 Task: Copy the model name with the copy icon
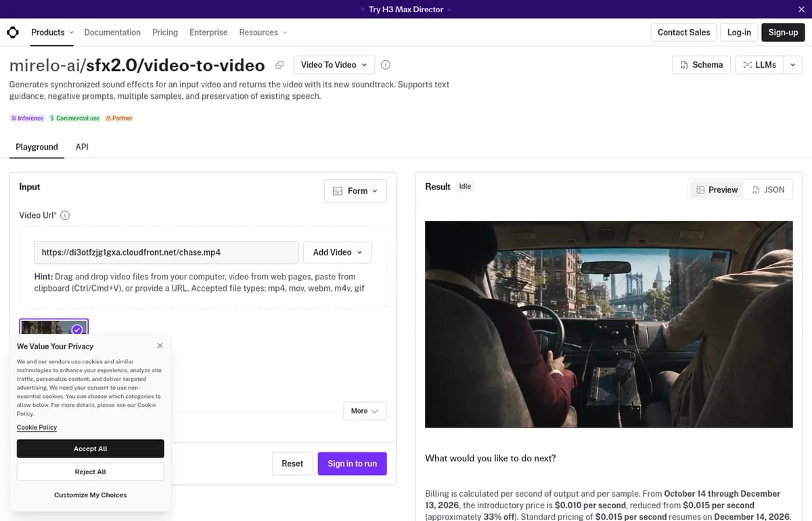[x=279, y=65]
